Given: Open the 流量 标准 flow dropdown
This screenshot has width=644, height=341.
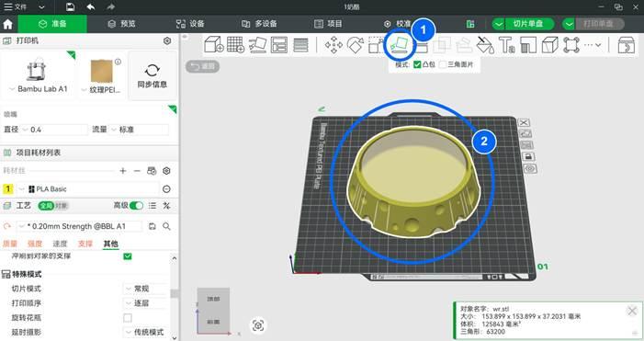Looking at the screenshot, I should click(x=140, y=130).
